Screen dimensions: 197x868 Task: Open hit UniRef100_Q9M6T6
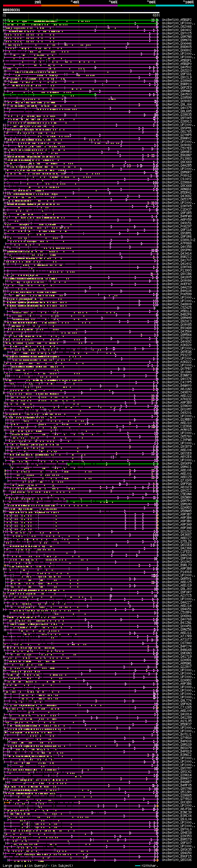(177, 40)
